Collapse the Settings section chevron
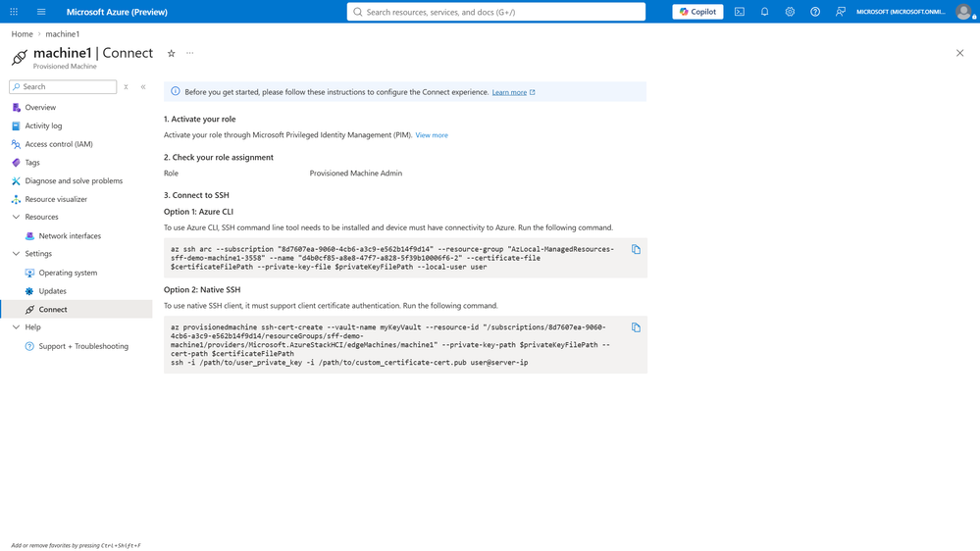980x551 pixels. coord(17,254)
